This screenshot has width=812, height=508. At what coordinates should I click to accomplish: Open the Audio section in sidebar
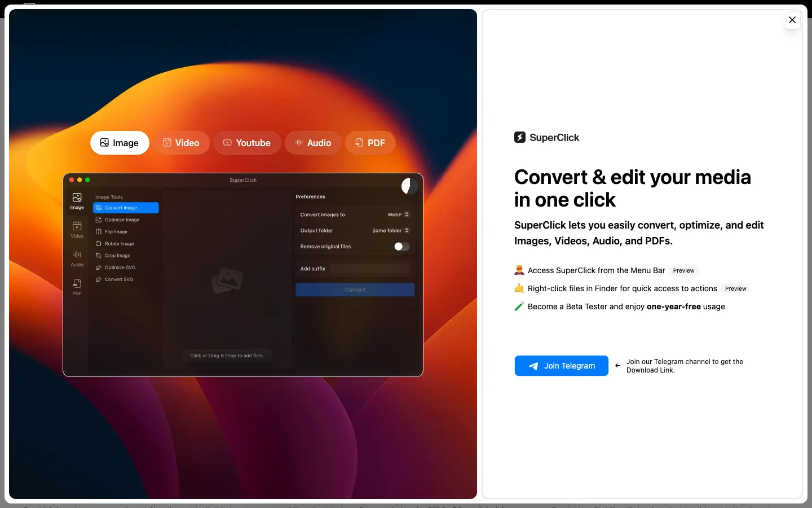click(x=77, y=259)
